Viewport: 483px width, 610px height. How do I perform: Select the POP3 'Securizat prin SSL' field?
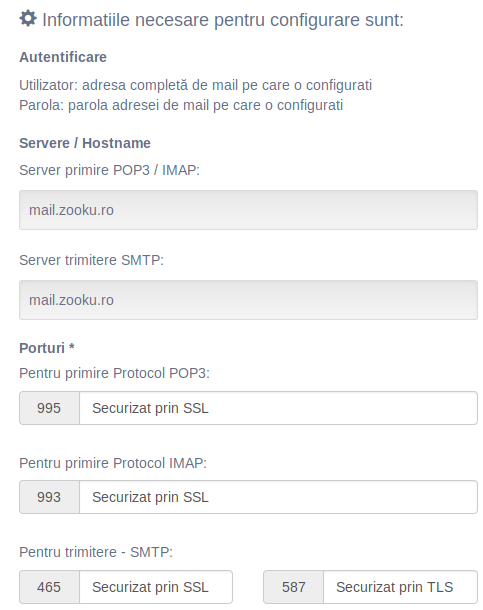tap(278, 408)
